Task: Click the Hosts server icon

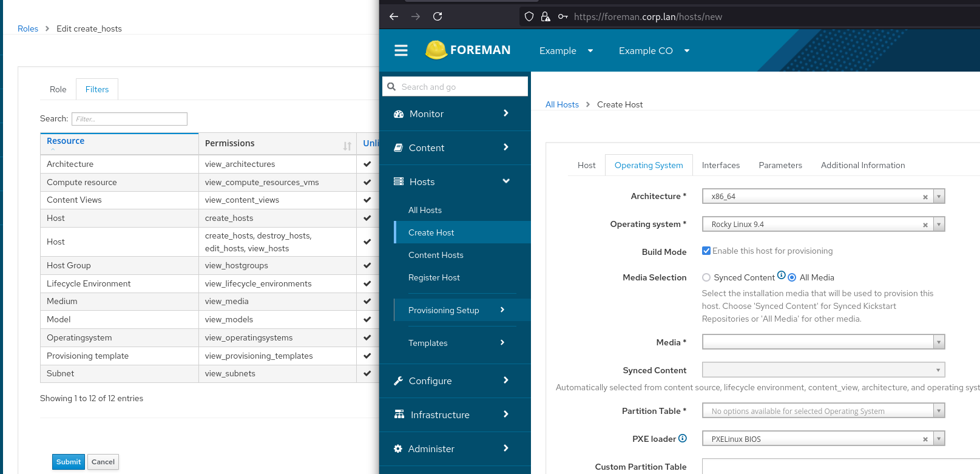Action: 399,181
